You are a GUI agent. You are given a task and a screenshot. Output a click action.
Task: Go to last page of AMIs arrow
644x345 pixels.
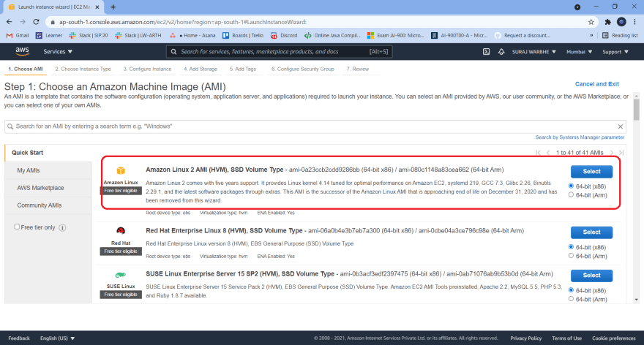621,153
